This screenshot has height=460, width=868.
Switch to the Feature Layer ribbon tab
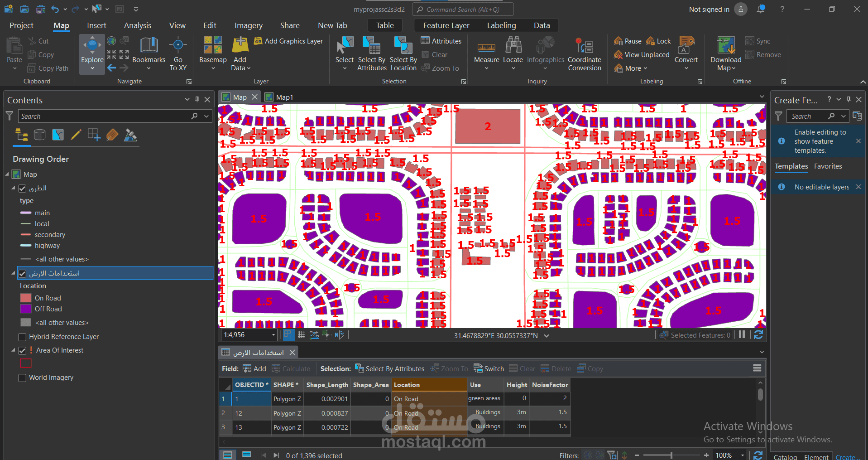click(446, 25)
